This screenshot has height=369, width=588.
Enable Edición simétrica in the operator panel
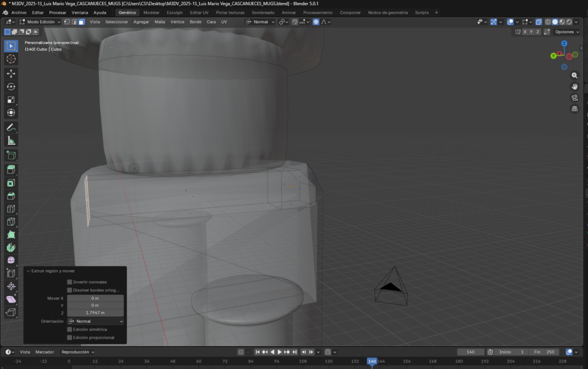(69, 329)
